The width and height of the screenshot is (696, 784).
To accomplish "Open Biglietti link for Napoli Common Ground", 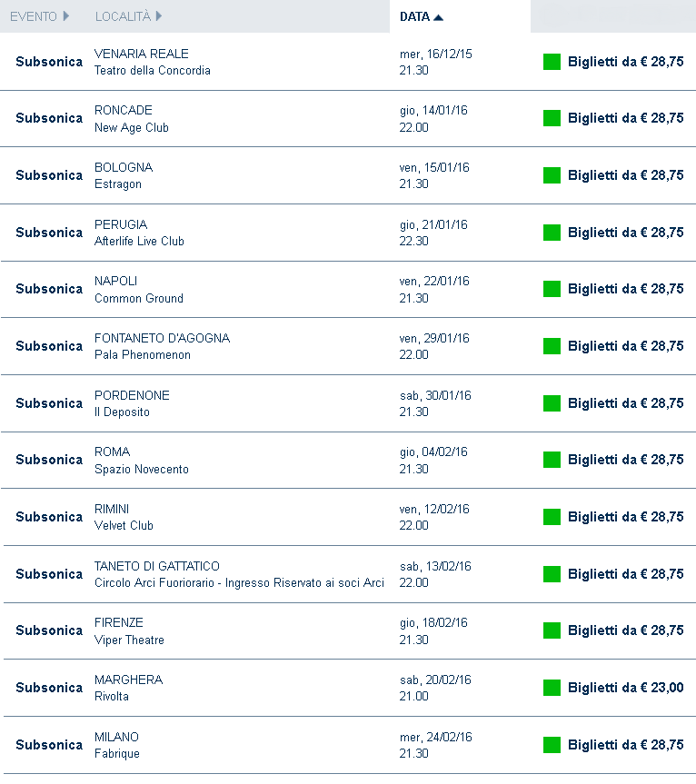I will click(625, 289).
